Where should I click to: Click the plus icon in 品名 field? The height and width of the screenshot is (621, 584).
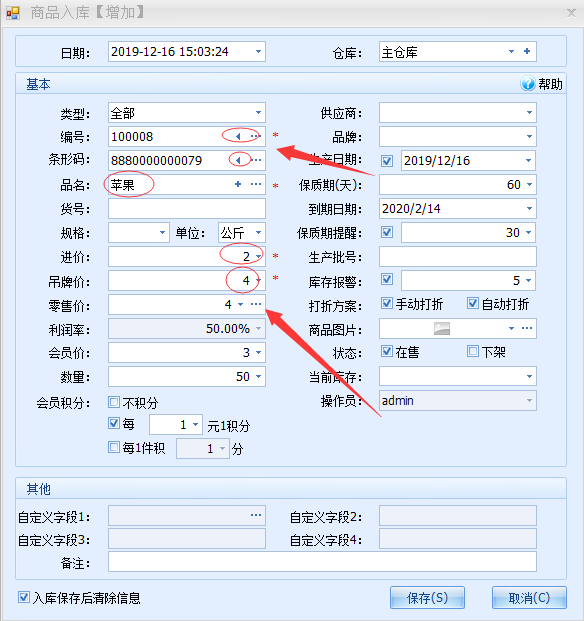238,184
